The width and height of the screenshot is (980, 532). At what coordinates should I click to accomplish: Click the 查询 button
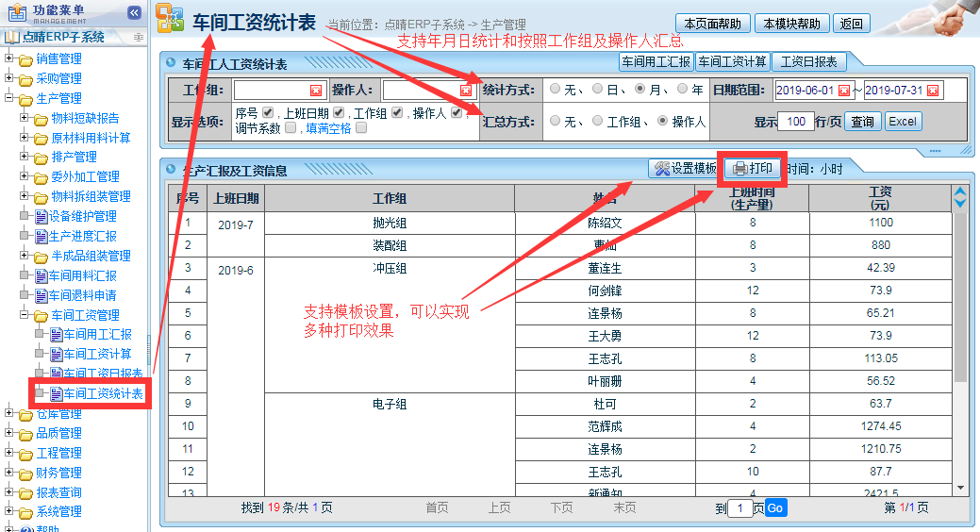click(862, 122)
